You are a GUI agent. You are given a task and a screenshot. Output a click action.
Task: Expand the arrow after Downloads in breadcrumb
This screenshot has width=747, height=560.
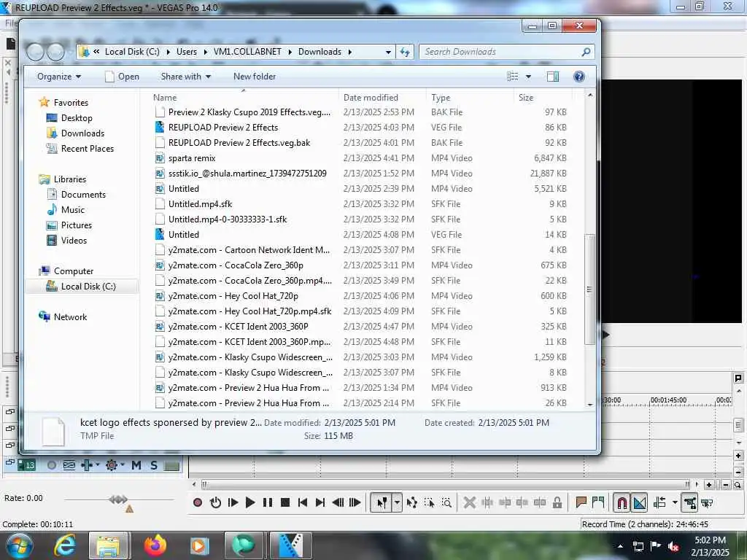349,52
